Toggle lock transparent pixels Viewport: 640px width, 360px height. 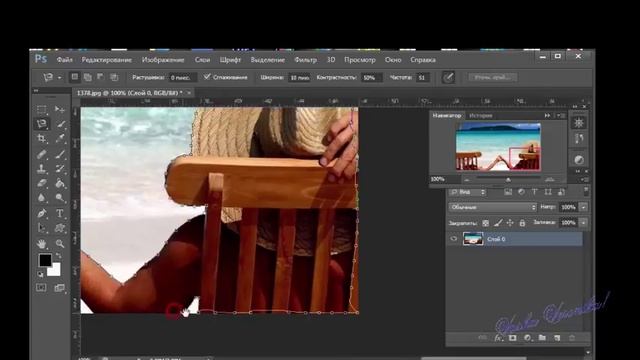[485, 223]
